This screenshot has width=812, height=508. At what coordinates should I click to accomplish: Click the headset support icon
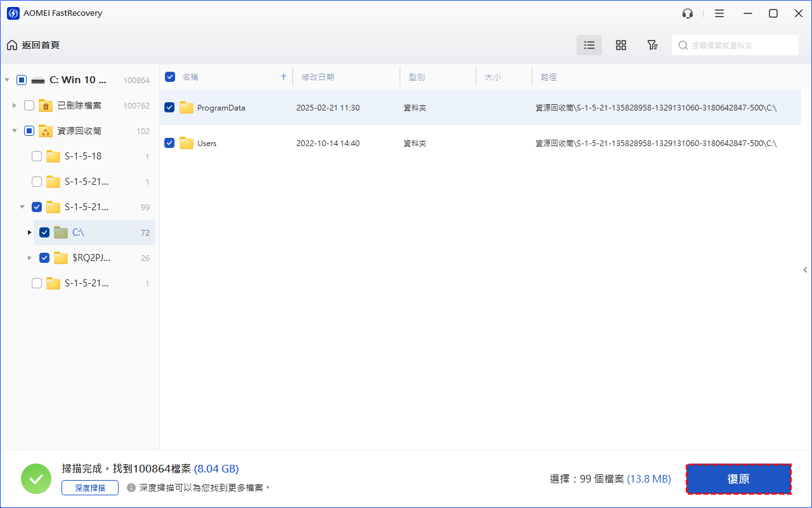(688, 13)
